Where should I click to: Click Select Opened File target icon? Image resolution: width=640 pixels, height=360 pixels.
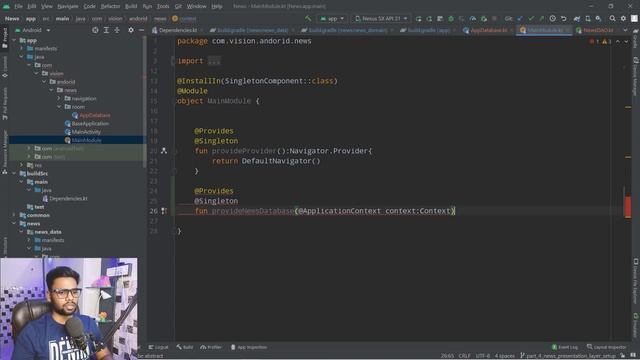pyautogui.click(x=95, y=30)
